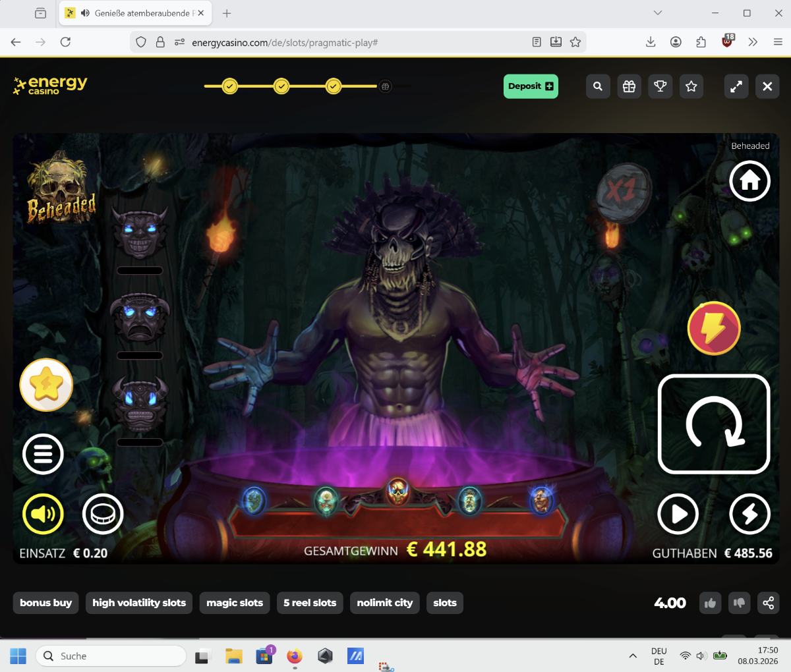Expand the game to fullscreen

click(x=736, y=86)
